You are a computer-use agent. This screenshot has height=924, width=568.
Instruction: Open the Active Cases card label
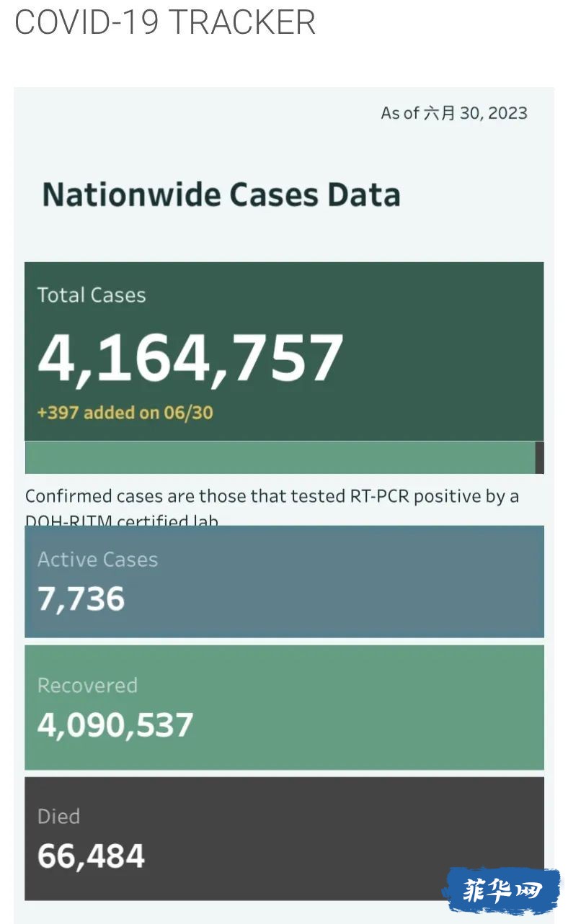(97, 560)
